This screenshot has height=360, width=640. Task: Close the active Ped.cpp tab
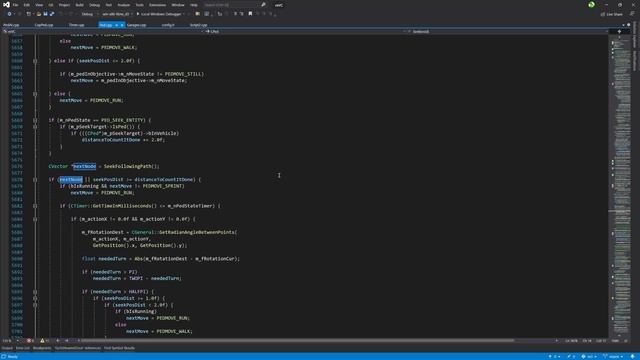coord(122,25)
